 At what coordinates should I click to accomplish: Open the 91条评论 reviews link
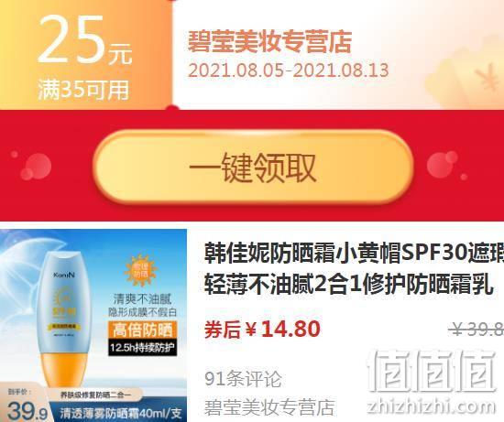243,379
